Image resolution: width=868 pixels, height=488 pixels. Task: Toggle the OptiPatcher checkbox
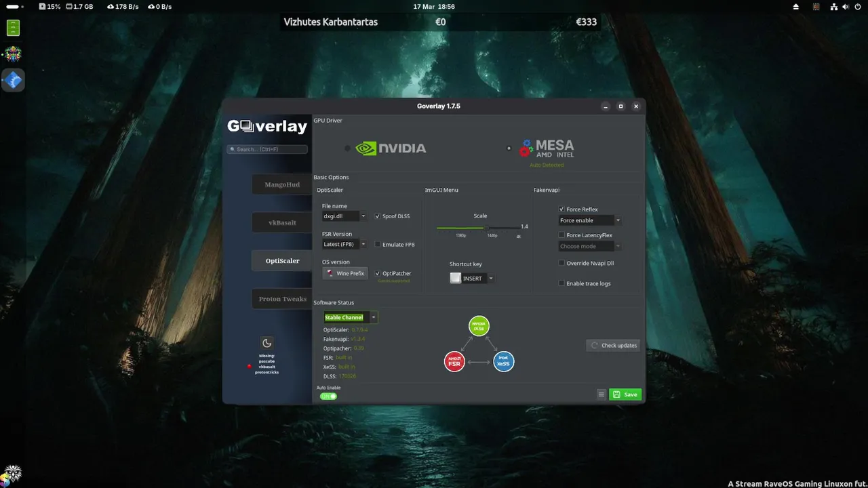(378, 274)
